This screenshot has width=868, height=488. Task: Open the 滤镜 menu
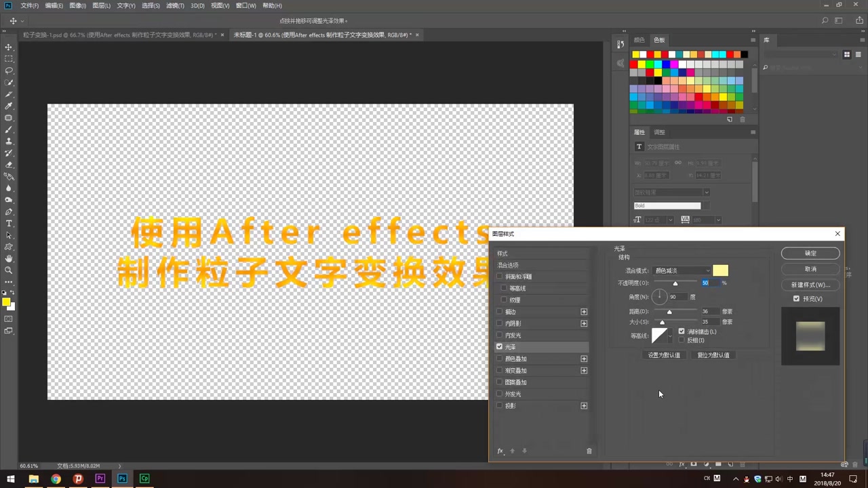[x=175, y=5]
